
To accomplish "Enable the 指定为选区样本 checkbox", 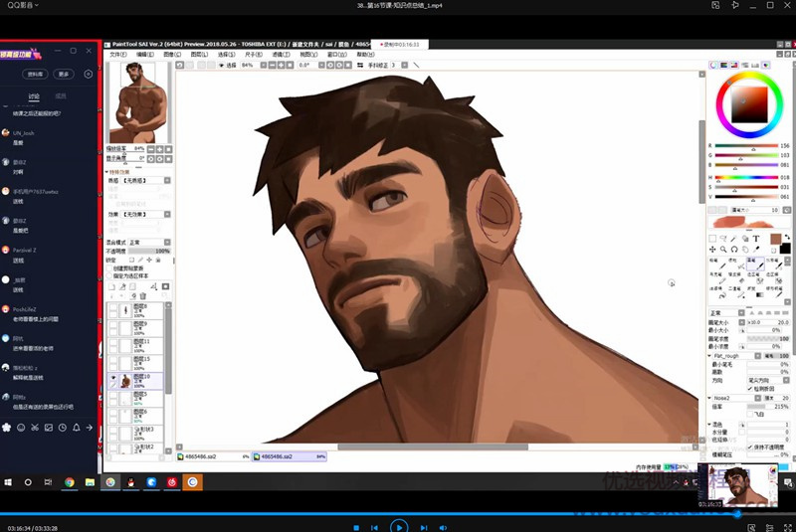I will (x=110, y=274).
